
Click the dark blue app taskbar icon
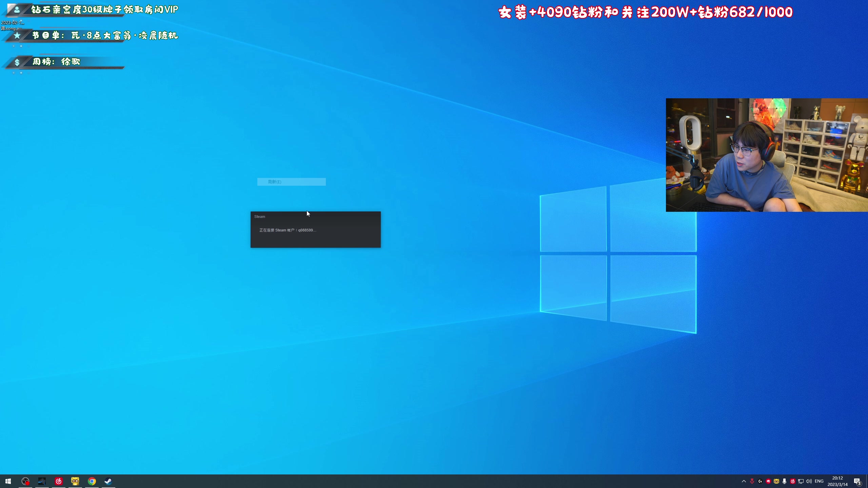42,481
